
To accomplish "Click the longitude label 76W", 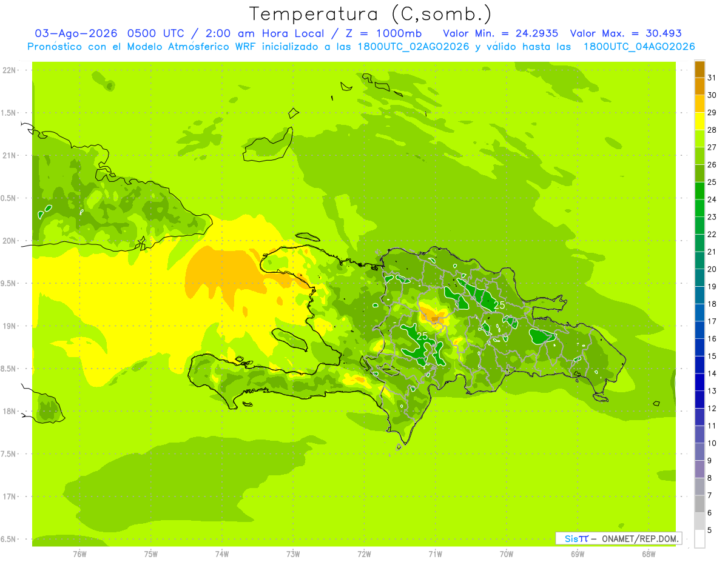I will [x=79, y=554].
